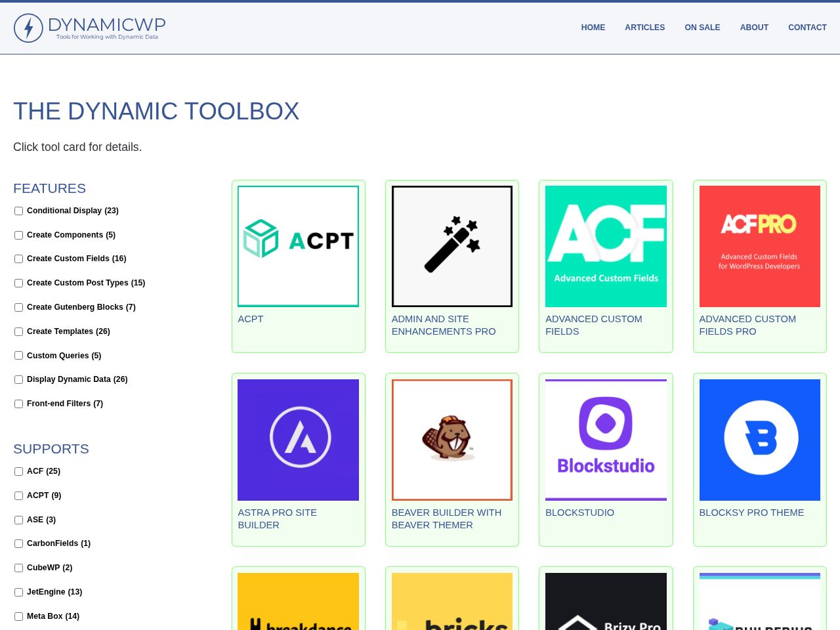Open the ACPT title link

(x=251, y=319)
